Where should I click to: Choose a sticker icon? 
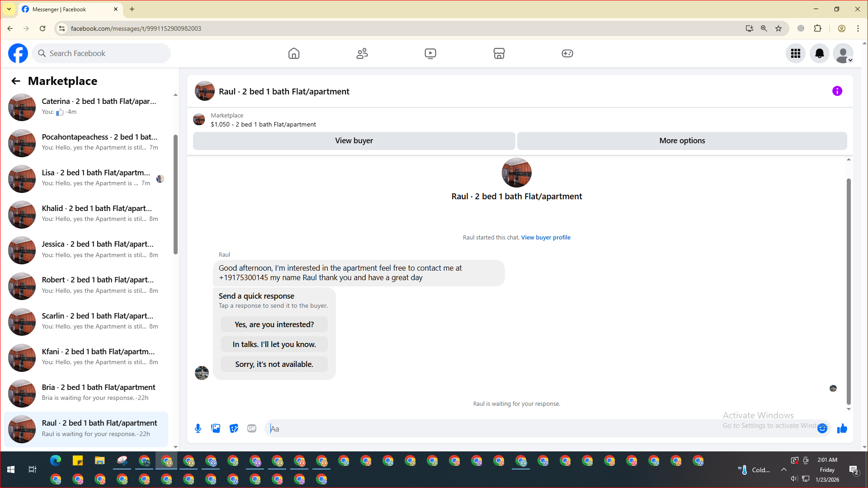(234, 428)
